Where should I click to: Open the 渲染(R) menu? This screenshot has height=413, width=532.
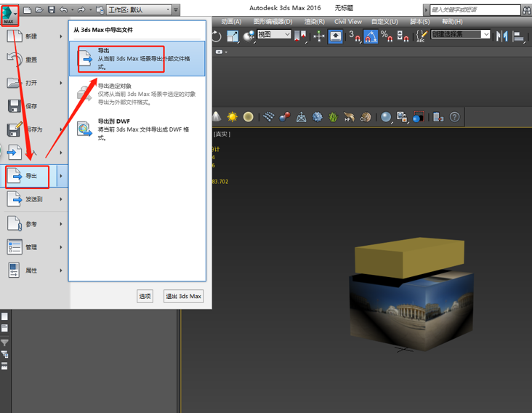click(x=315, y=22)
